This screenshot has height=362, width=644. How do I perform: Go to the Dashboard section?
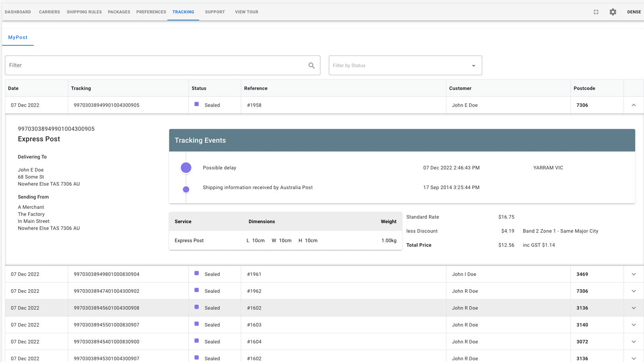pos(18,12)
